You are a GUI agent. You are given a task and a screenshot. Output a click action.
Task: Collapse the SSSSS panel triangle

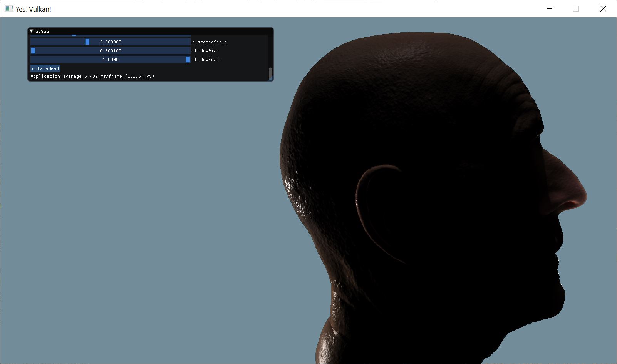point(31,31)
